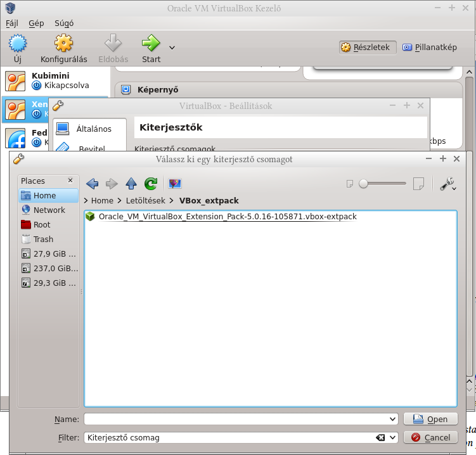
Task: Expand the Start button dropdown arrow
Action: click(x=172, y=48)
